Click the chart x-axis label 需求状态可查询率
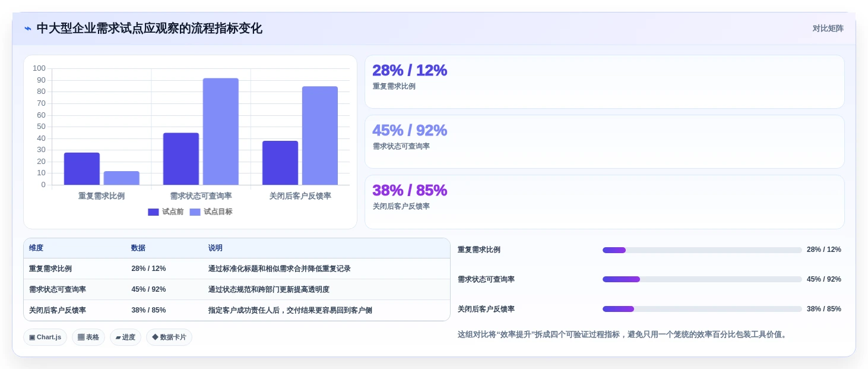Image resolution: width=868 pixels, height=369 pixels. click(x=201, y=196)
